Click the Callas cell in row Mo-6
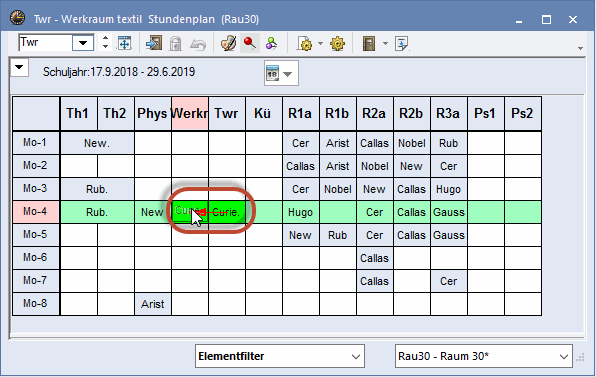Viewport: 596px width, 377px height. coord(374,258)
